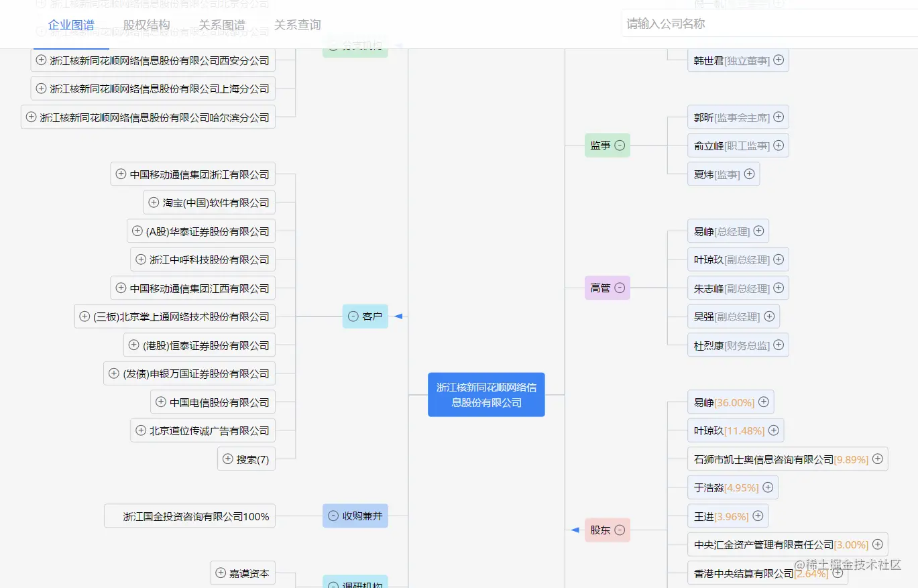
Task: Expand 中国移动通信集团江西有限公司 plus icon
Action: coord(121,288)
